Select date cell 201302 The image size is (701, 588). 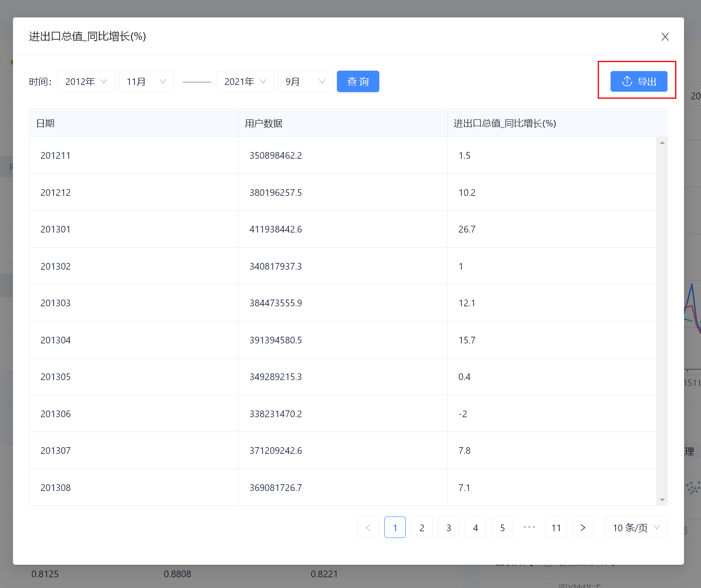(x=55, y=267)
